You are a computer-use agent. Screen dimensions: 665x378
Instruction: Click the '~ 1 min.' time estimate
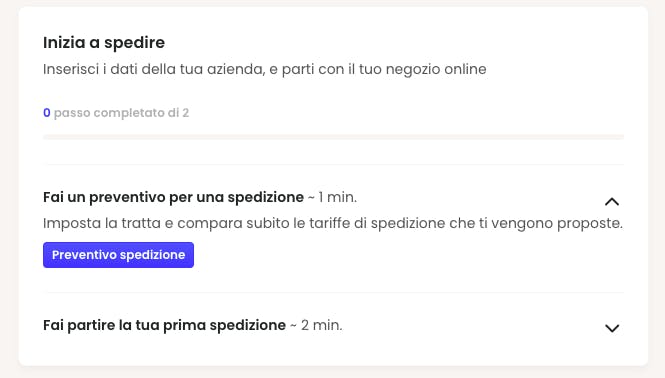coord(332,197)
